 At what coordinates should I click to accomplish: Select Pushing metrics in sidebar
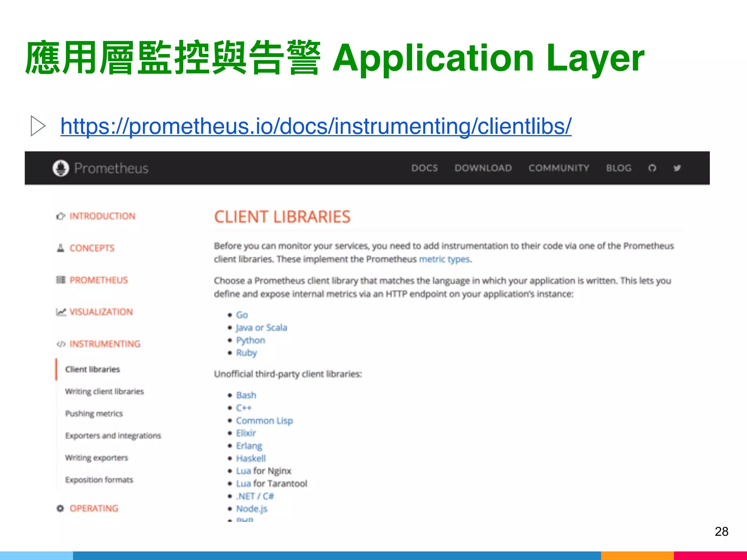pos(94,413)
